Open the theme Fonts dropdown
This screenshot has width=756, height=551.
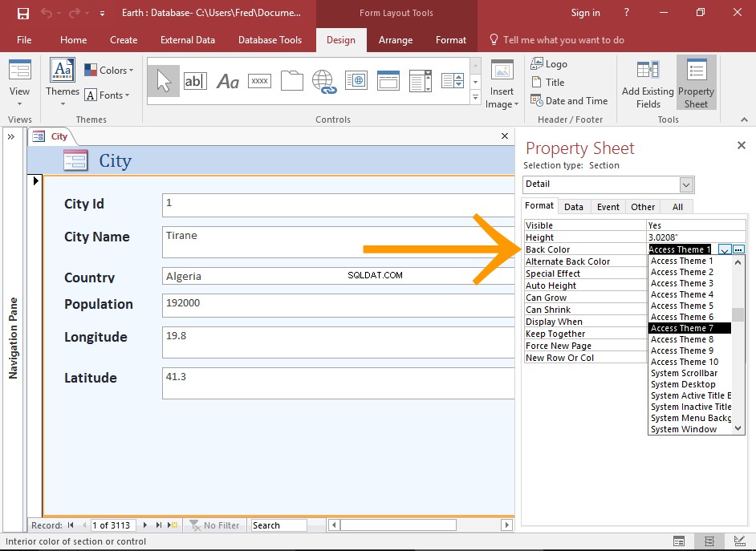(x=107, y=95)
